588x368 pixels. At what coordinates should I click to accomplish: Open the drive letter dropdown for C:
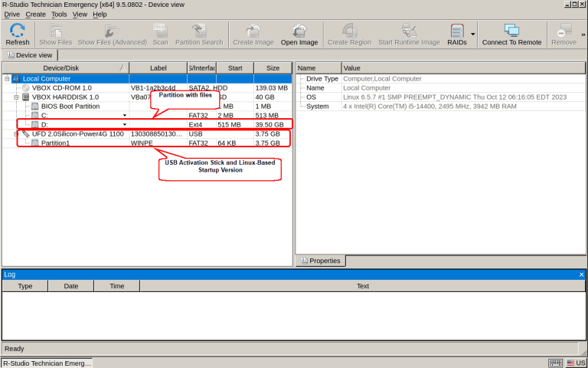125,116
